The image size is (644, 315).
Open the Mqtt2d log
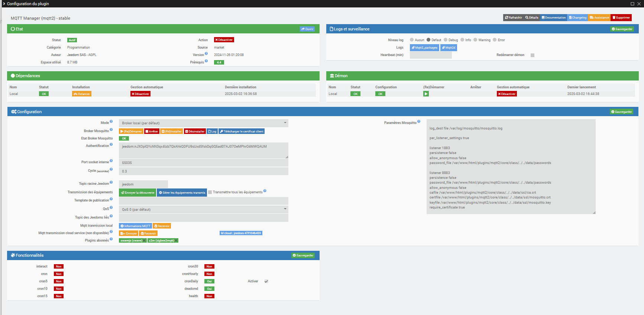click(x=449, y=47)
